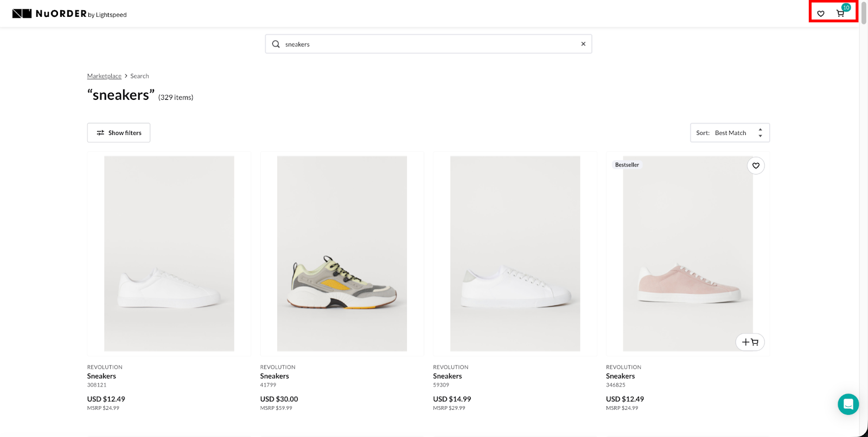The height and width of the screenshot is (437, 868).
Task: Open the multicolor chunky sneaker image
Action: pyautogui.click(x=342, y=254)
